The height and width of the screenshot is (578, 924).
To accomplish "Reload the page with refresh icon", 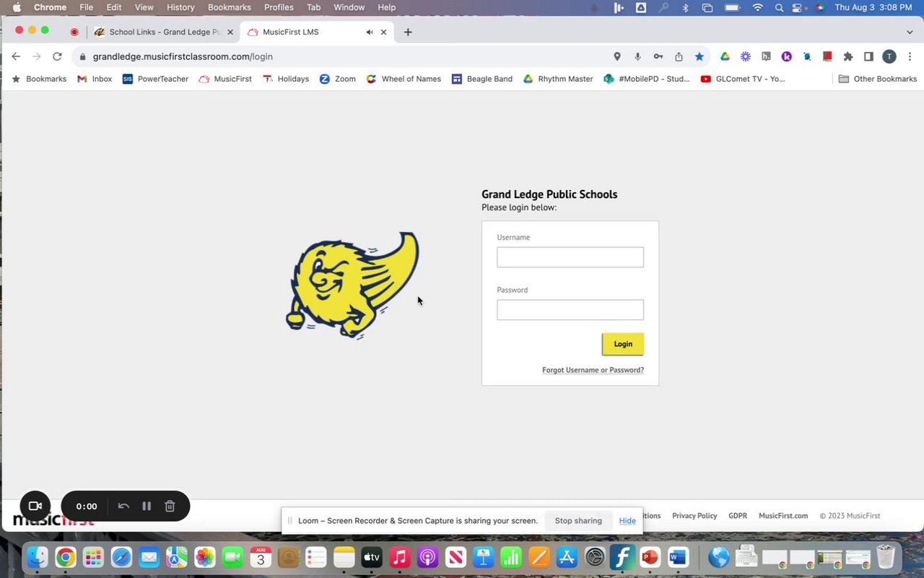I will pos(57,56).
